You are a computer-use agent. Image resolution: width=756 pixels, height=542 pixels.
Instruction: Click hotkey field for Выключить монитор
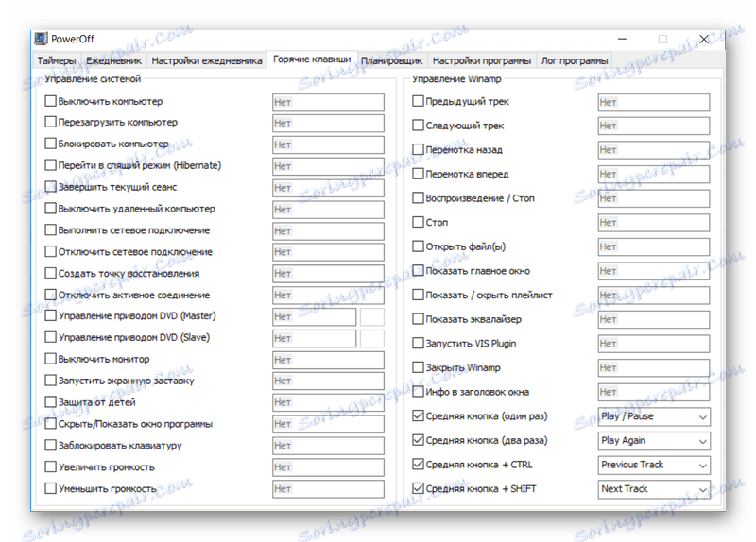pyautogui.click(x=328, y=360)
